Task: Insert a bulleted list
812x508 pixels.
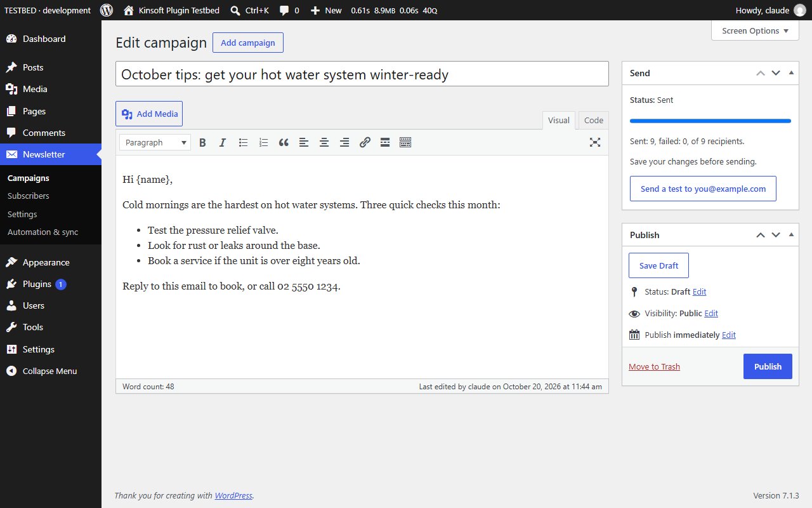Action: (243, 143)
